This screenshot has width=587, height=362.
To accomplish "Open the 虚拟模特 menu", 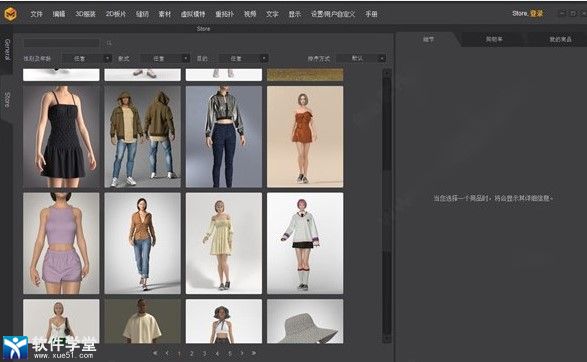I will (x=193, y=14).
